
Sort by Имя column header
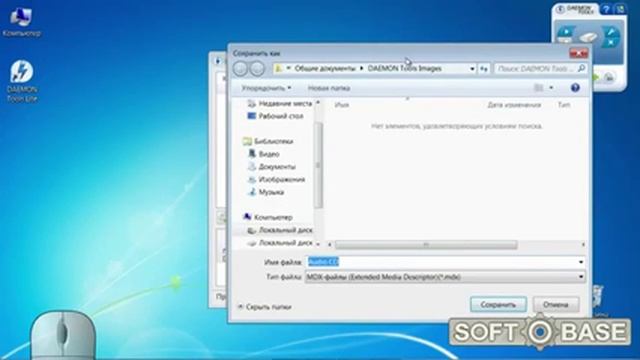pyautogui.click(x=342, y=105)
